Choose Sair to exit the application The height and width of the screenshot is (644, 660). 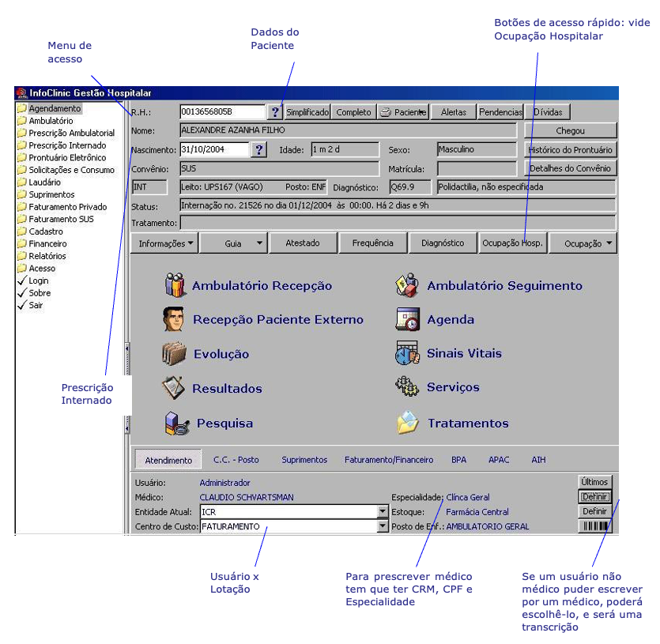pos(30,305)
